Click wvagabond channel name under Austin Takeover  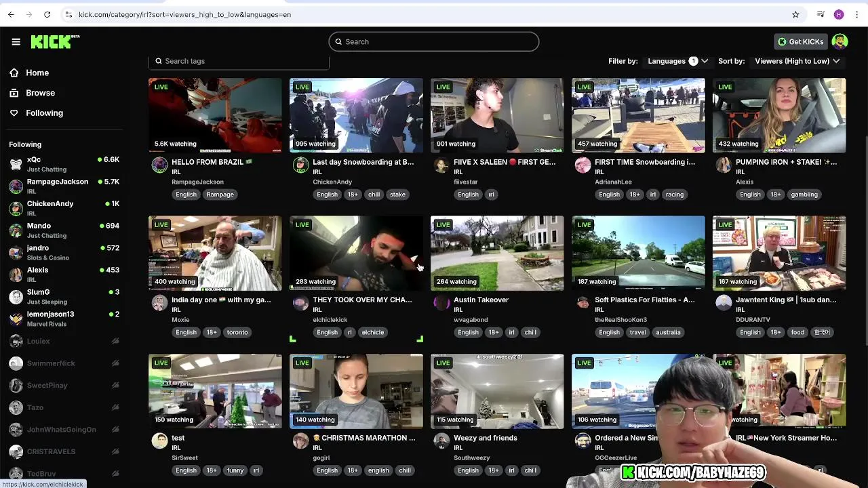click(x=471, y=320)
